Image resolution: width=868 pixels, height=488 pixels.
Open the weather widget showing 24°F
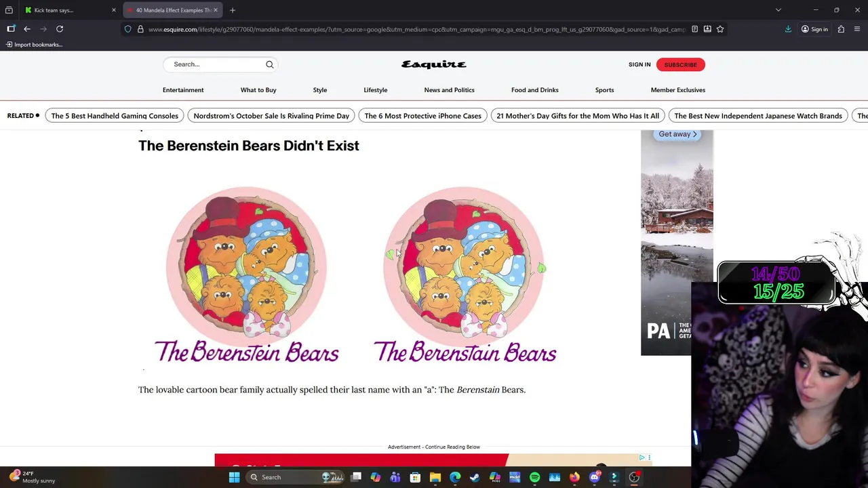32,477
